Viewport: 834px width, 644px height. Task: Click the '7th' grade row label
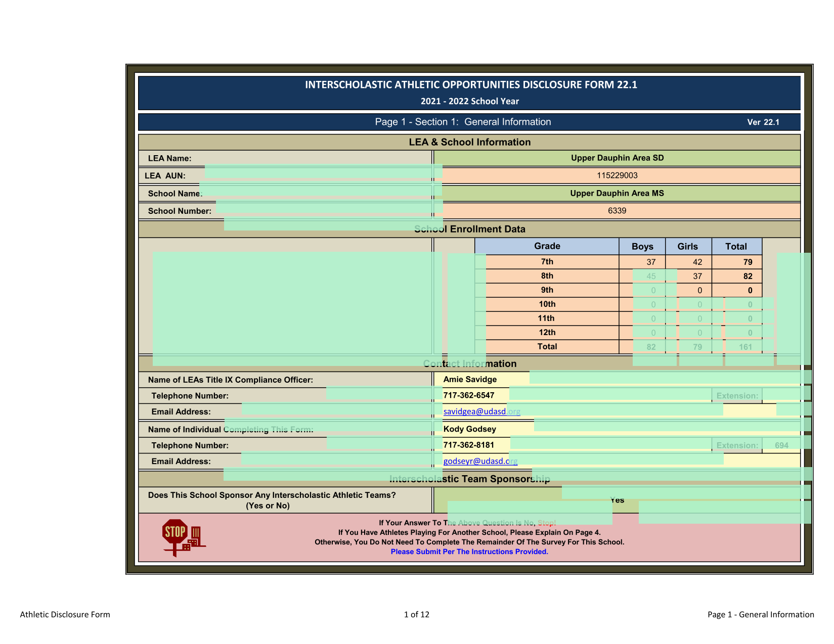(x=547, y=262)
